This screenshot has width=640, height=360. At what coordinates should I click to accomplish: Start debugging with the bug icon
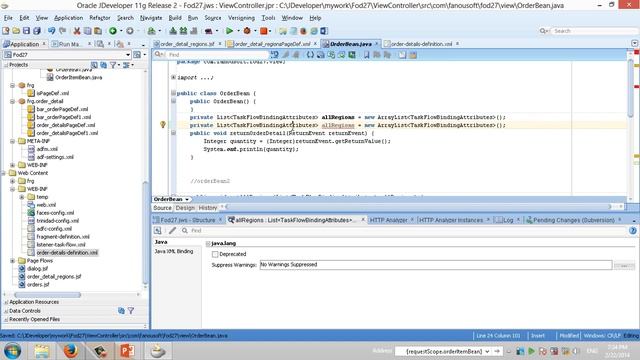click(247, 31)
